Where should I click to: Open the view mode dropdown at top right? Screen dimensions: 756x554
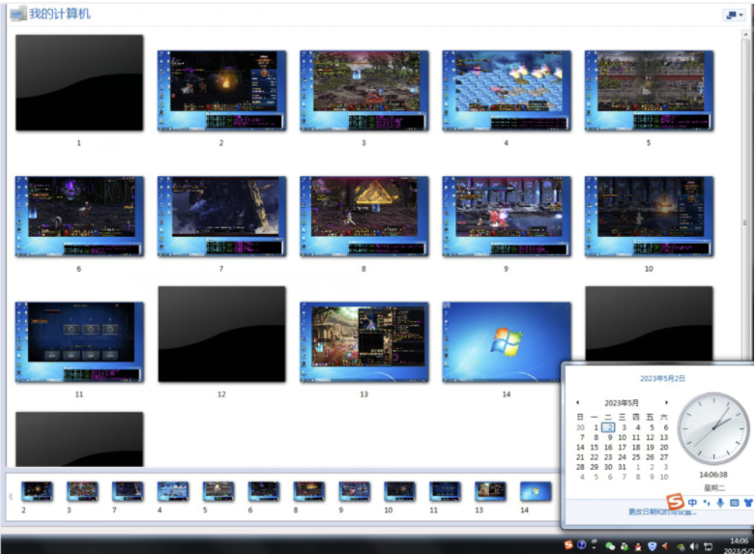(735, 15)
